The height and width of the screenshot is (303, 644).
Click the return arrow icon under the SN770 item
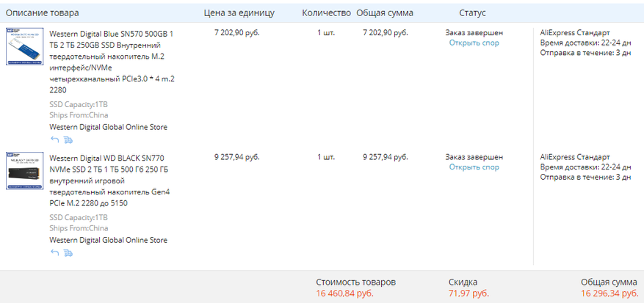point(54,252)
